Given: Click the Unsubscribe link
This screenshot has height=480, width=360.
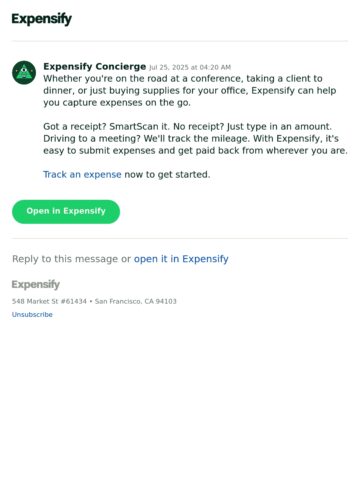Looking at the screenshot, I should [x=32, y=314].
